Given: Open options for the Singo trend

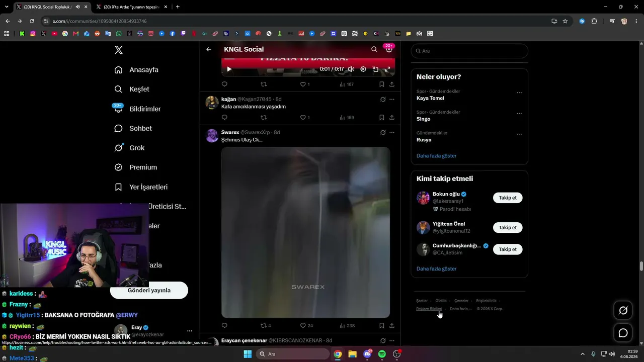Looking at the screenshot, I should (x=519, y=113).
